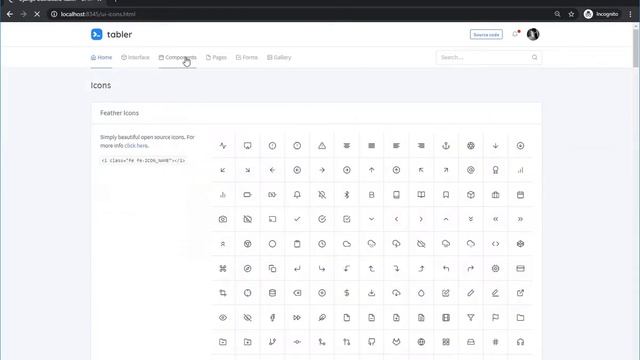The image size is (640, 360).
Task: Click the search magnifier icon
Action: [x=534, y=58]
